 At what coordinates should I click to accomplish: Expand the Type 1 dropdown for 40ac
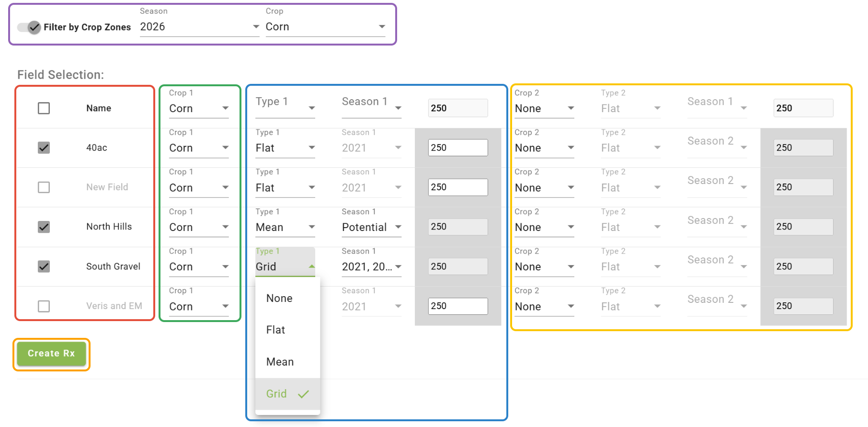pyautogui.click(x=285, y=148)
